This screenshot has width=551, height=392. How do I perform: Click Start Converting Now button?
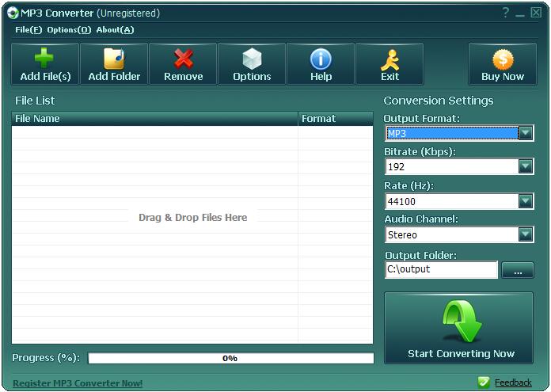(x=459, y=328)
